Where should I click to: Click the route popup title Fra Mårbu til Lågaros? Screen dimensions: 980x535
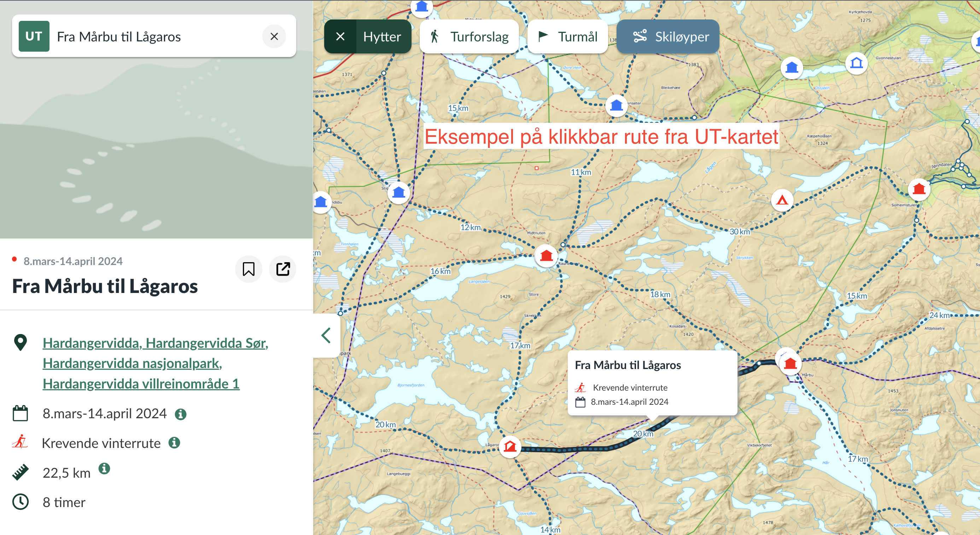[628, 365]
